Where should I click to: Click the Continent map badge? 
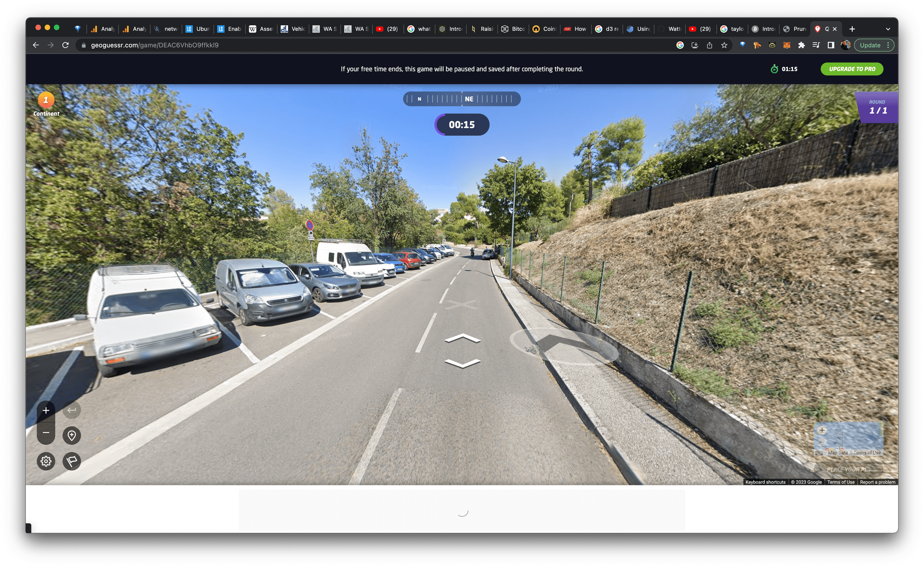coord(46,104)
